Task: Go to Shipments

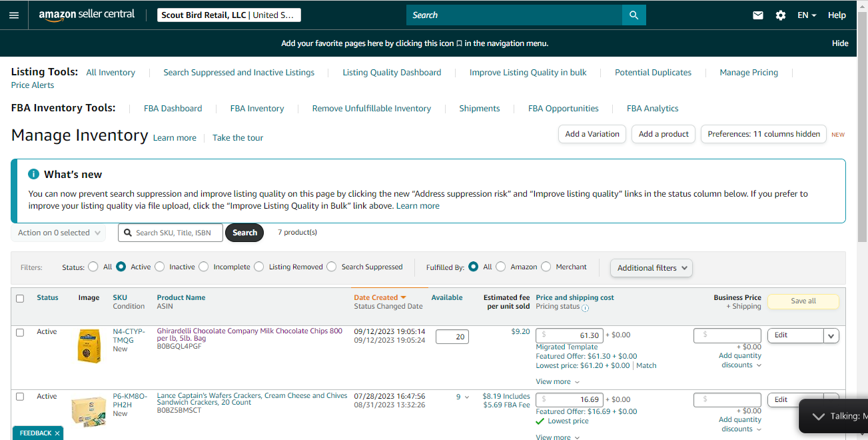Action: (480, 109)
